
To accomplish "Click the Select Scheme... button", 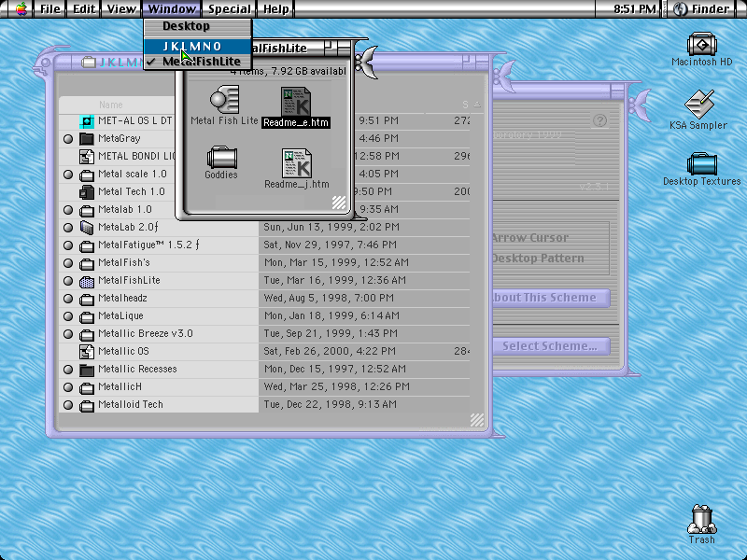I will [549, 346].
